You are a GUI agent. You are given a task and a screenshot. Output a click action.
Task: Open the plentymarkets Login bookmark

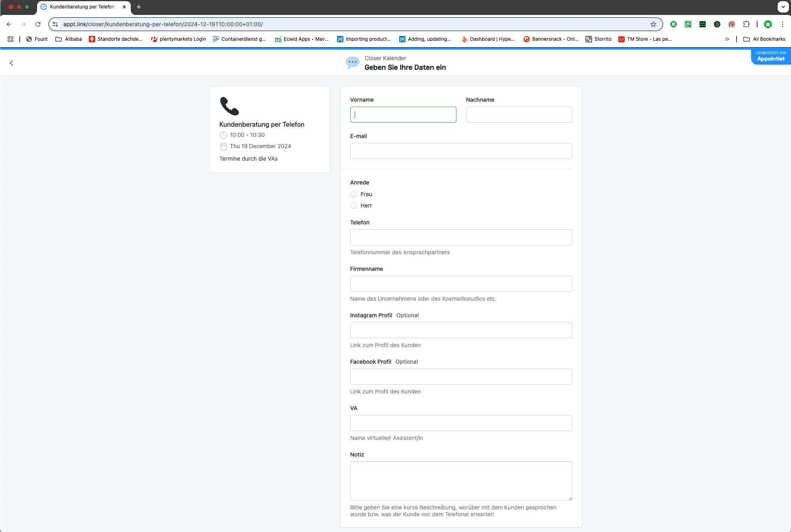[178, 39]
